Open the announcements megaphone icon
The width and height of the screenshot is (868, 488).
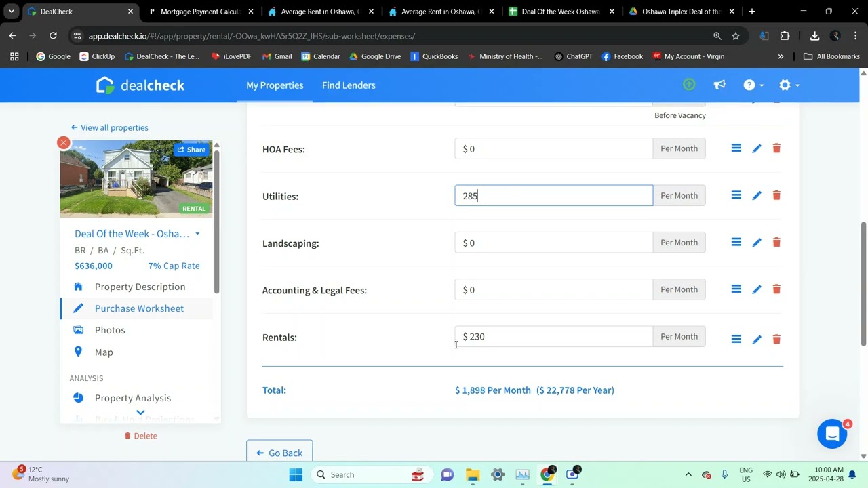click(x=719, y=85)
